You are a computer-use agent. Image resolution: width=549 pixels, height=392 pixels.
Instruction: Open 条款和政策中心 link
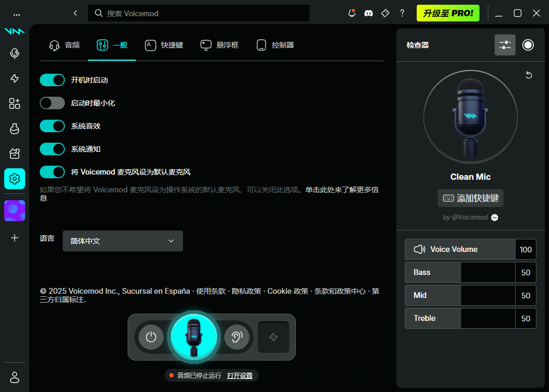pos(340,291)
